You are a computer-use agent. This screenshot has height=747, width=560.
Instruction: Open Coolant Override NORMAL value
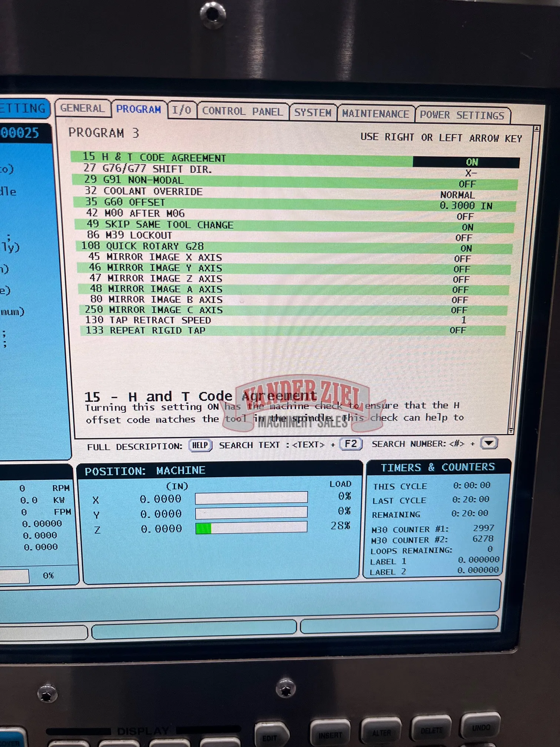tap(457, 195)
